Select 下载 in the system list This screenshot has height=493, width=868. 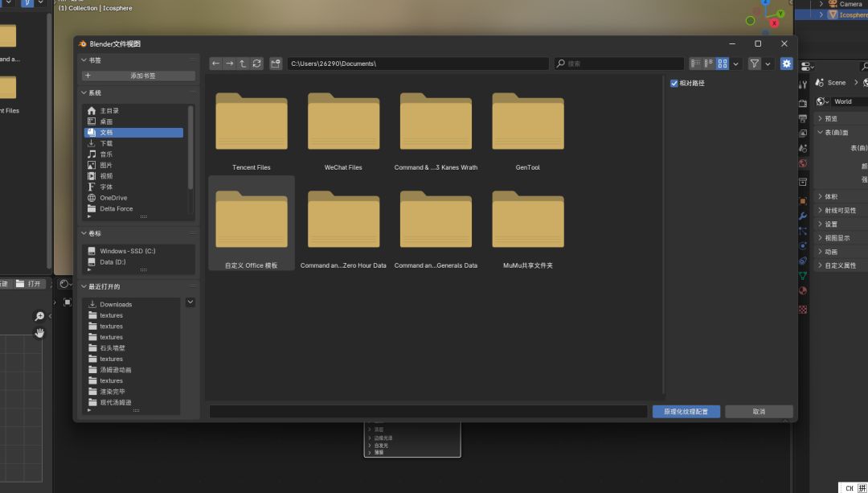click(106, 143)
